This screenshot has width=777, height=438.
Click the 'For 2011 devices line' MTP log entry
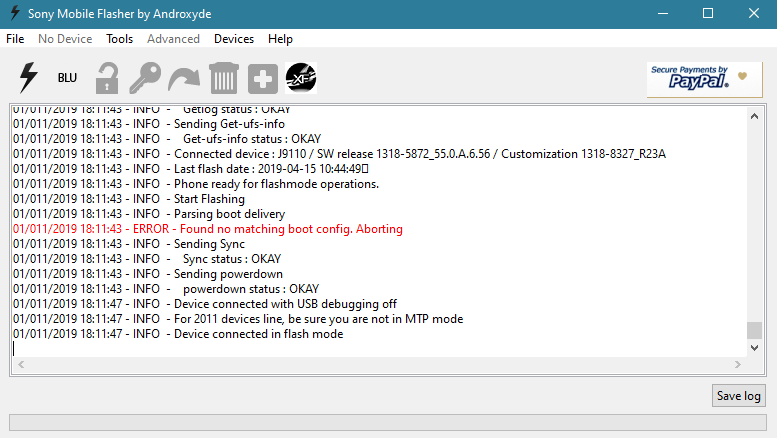[x=238, y=319]
